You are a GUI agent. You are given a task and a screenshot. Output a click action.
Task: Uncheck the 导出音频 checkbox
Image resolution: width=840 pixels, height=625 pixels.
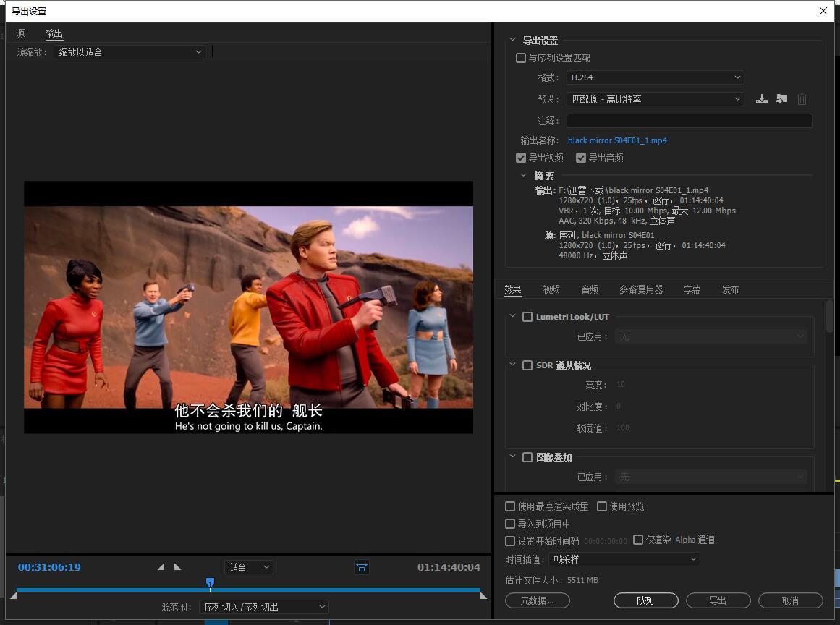coord(581,157)
